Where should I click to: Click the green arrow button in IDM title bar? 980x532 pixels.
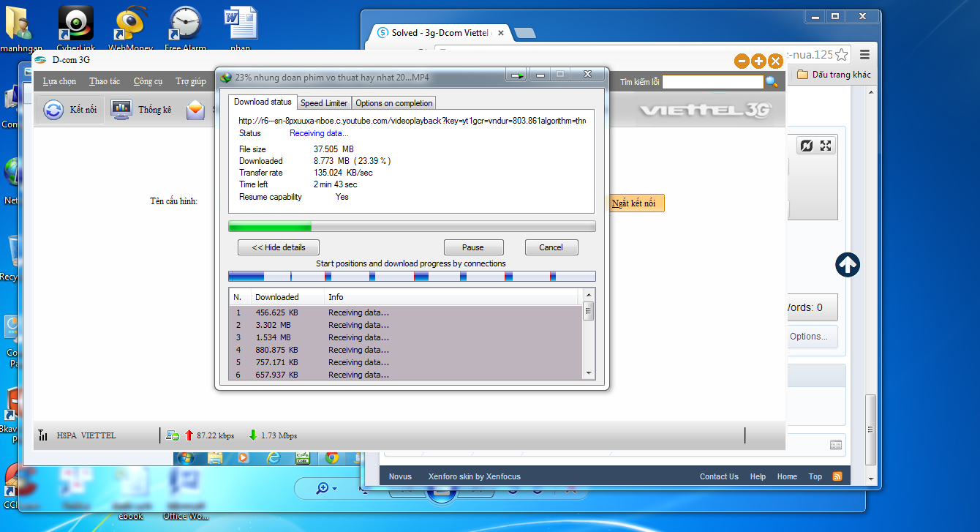point(517,75)
